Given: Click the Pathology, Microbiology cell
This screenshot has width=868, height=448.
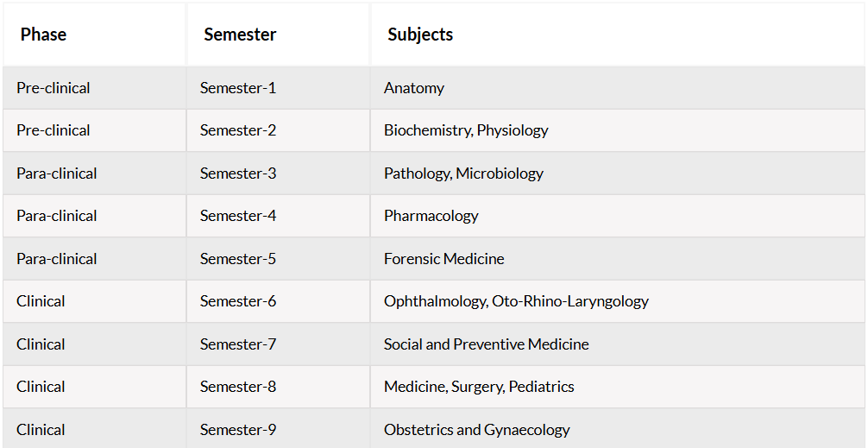Looking at the screenshot, I should 617,174.
